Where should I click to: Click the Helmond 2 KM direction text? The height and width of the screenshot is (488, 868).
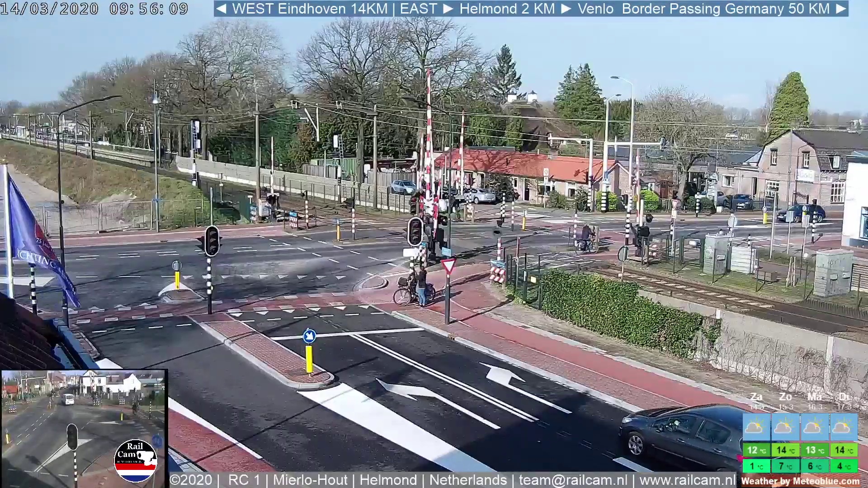pos(507,9)
